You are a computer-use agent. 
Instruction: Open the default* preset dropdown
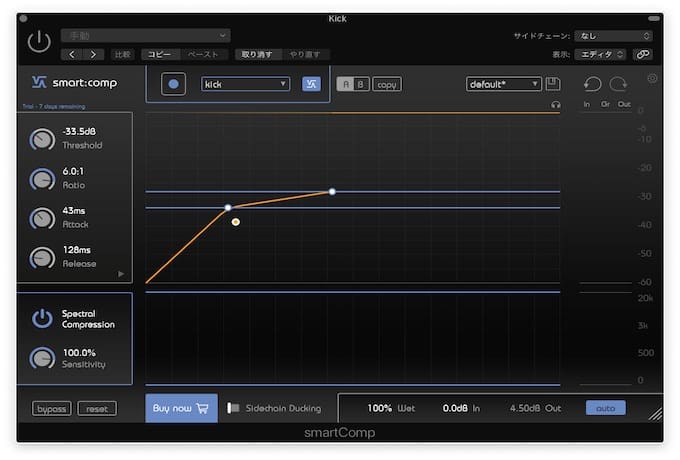point(503,84)
